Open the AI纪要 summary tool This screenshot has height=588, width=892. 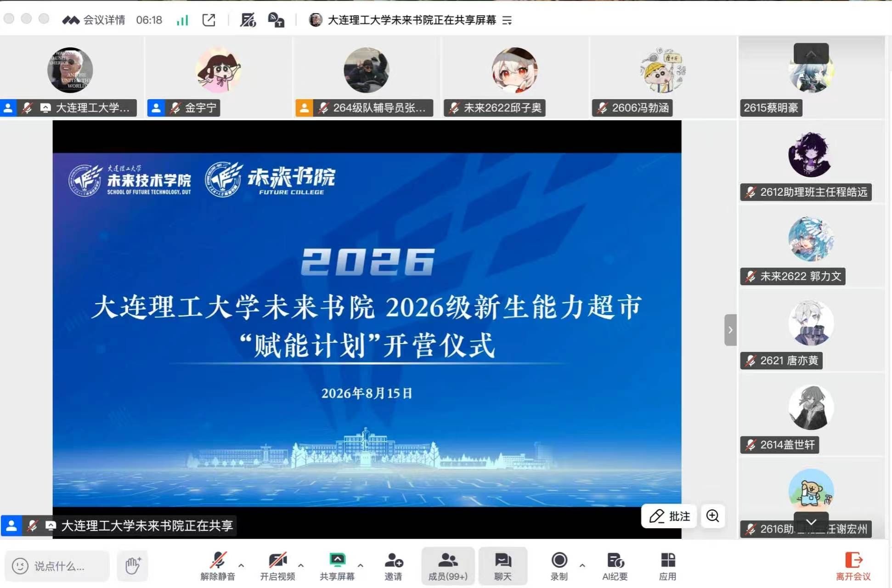click(615, 566)
